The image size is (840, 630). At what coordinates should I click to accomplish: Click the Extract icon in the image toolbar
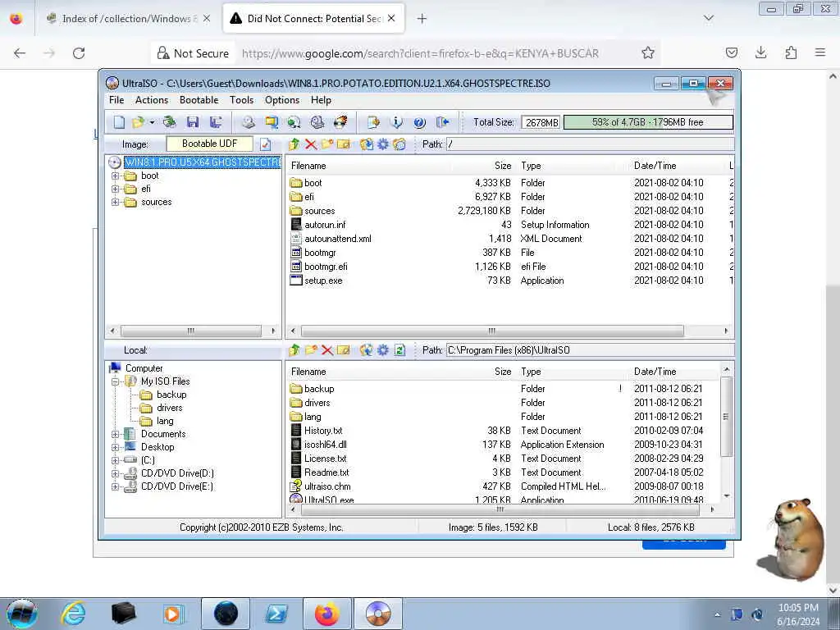(x=367, y=144)
